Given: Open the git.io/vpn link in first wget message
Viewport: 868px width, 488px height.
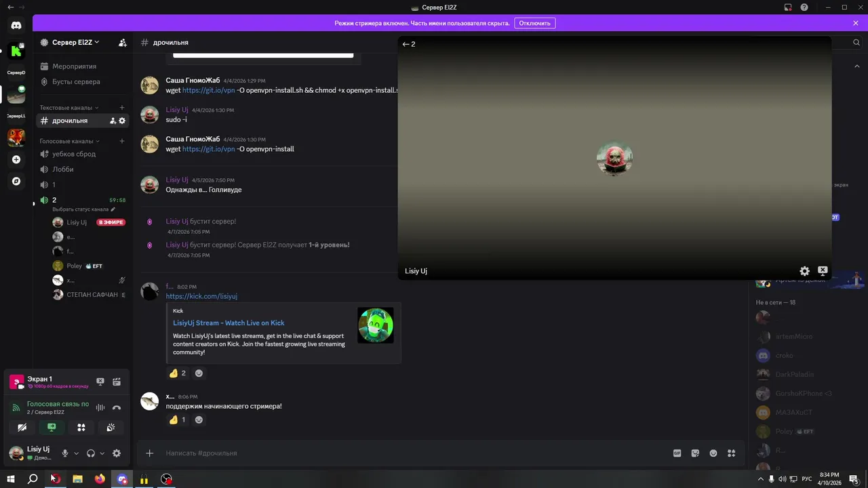Looking at the screenshot, I should coord(209,90).
